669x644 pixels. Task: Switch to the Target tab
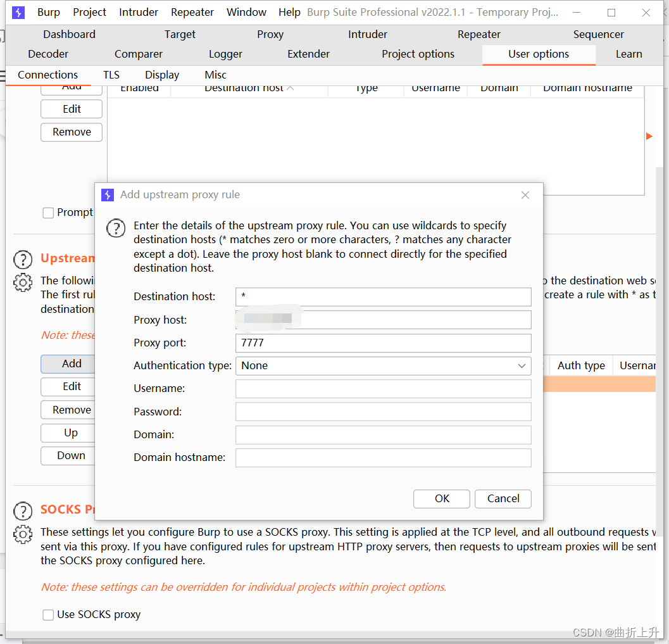click(180, 34)
